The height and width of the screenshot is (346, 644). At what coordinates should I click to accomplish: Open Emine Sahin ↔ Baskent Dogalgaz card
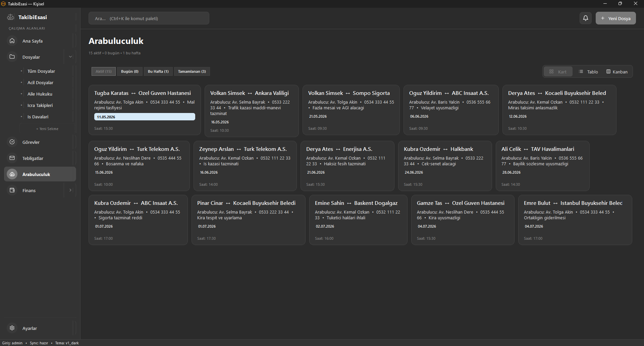[358, 220]
